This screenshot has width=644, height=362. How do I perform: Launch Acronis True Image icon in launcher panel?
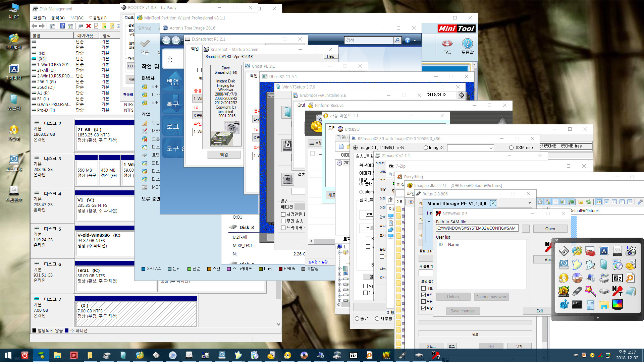point(604,251)
